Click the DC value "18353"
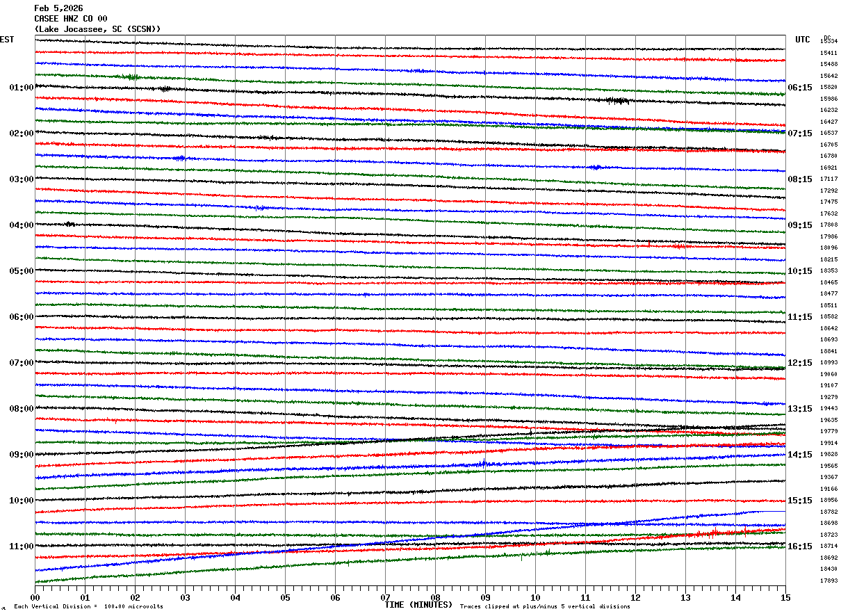841x616 pixels. 828,271
